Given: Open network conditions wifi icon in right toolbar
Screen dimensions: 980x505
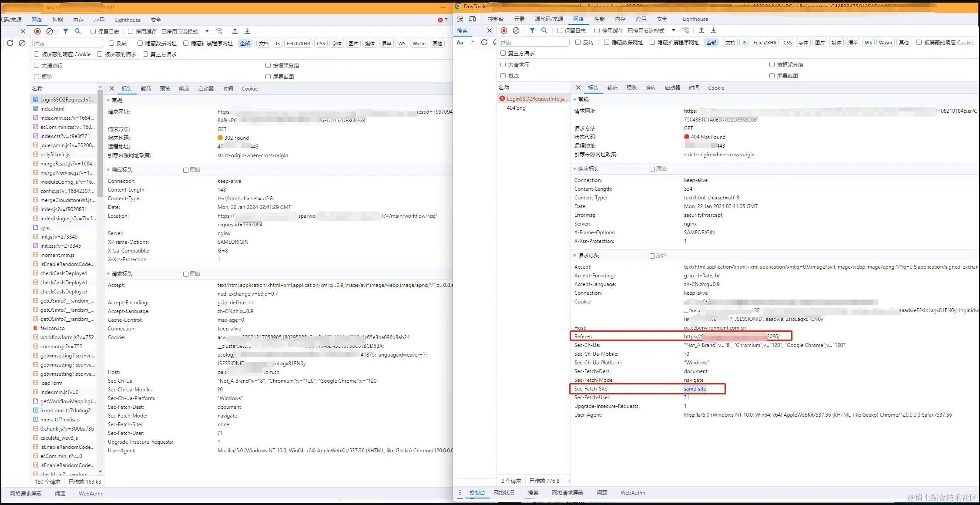Looking at the screenshot, I should pyautogui.click(x=686, y=30).
